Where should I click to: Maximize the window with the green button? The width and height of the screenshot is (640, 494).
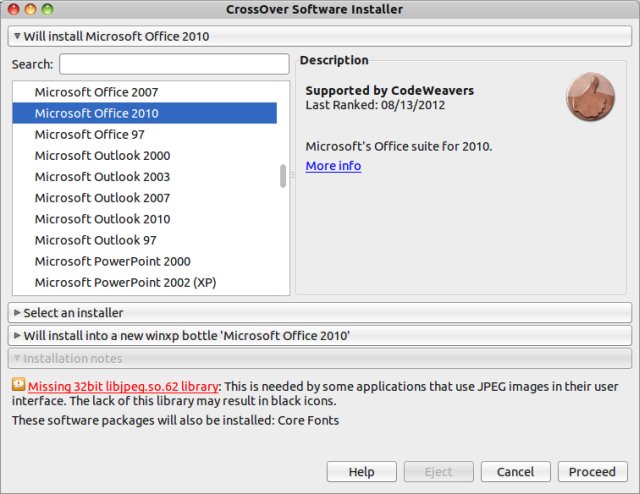point(47,9)
